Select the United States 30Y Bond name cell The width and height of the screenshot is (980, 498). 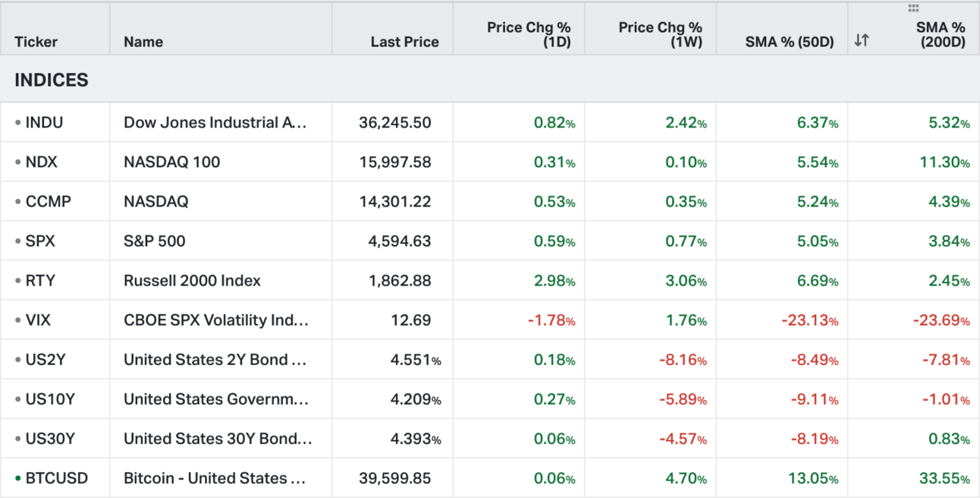click(x=221, y=438)
